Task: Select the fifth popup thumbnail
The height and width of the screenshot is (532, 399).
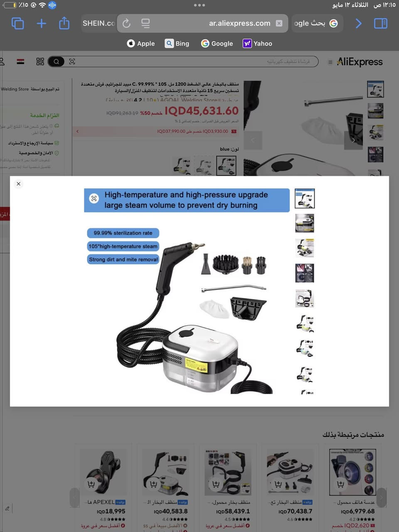Action: [305, 298]
